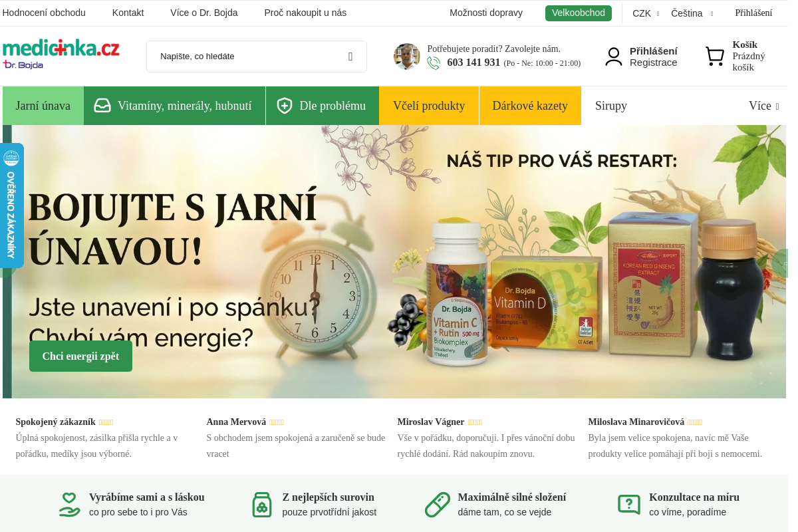This screenshot has width=798, height=532.
Task: Click the green phone icon
Action: 434,63
